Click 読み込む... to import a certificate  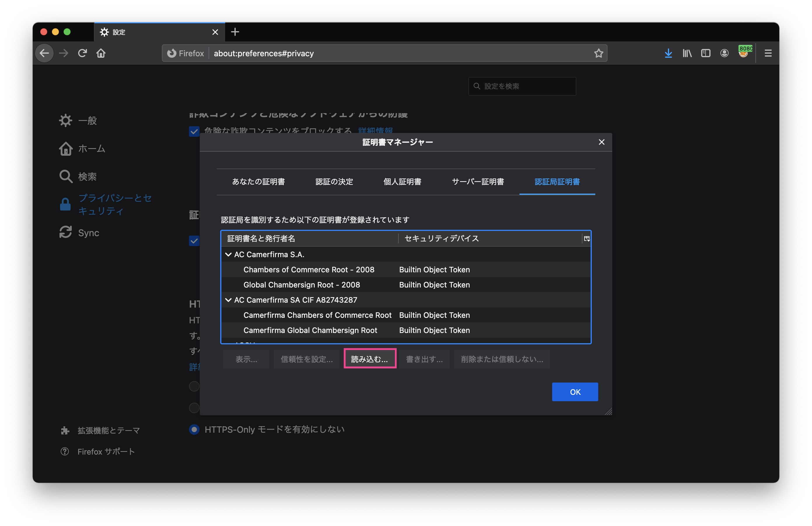coord(370,359)
